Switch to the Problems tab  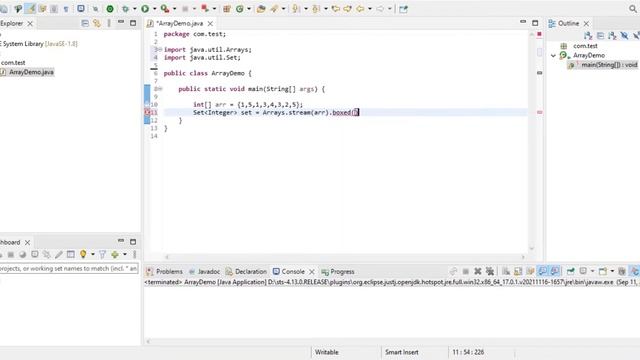pyautogui.click(x=165, y=271)
